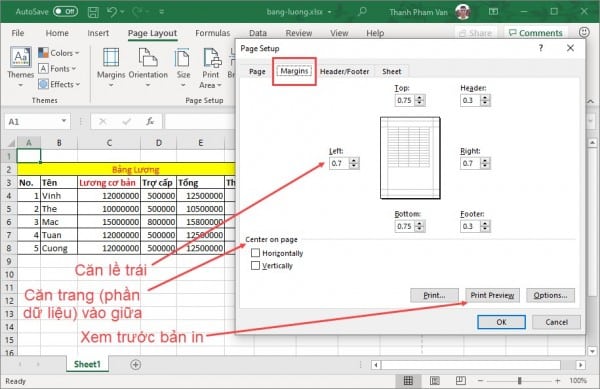Enable the Horizontally center checkbox
This screenshot has width=600, height=389.
tap(255, 253)
